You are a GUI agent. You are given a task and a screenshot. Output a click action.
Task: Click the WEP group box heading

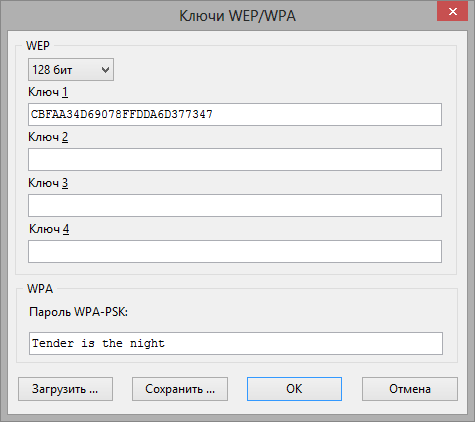click(x=38, y=46)
